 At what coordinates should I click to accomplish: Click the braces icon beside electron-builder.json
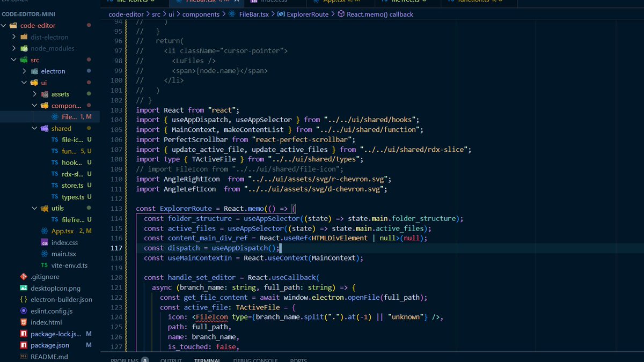[x=24, y=300]
